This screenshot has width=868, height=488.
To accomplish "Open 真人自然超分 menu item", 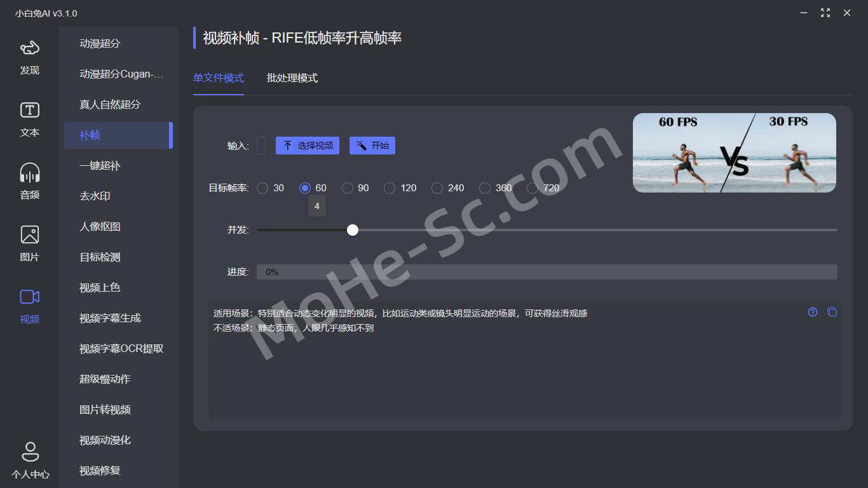I will (118, 105).
